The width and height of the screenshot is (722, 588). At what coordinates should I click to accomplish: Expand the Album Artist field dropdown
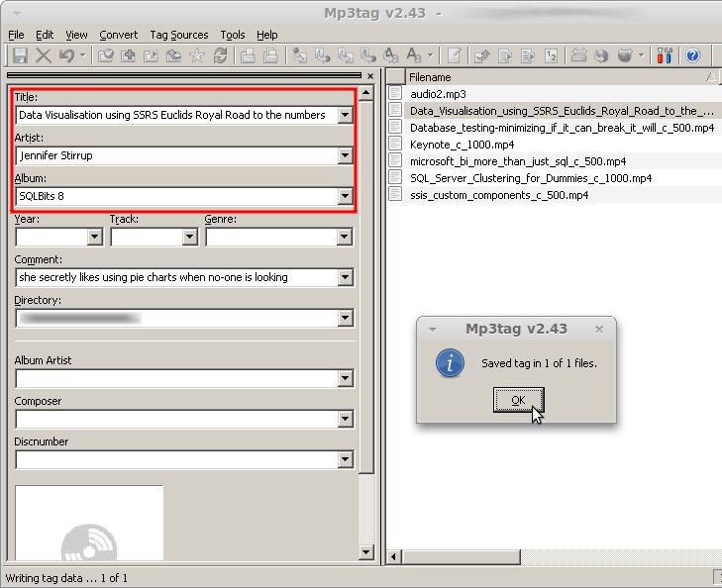click(345, 379)
